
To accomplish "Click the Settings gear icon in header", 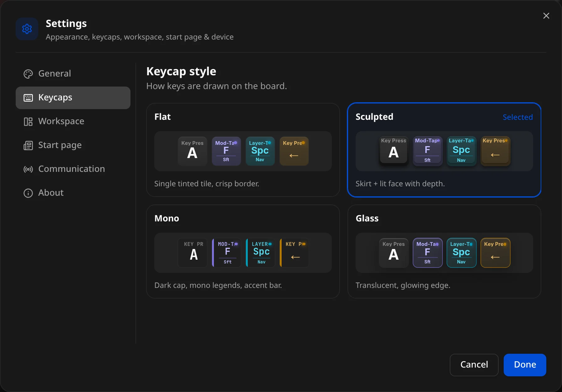I will point(27,29).
